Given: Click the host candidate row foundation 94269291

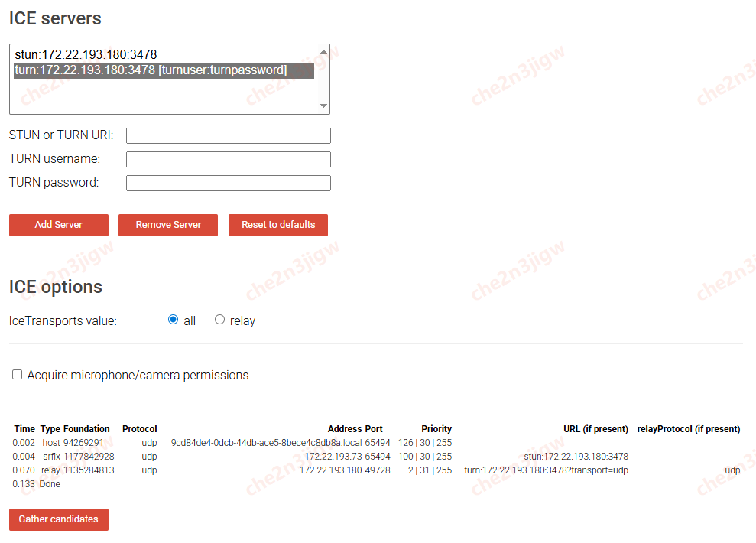Looking at the screenshot, I should 83,443.
